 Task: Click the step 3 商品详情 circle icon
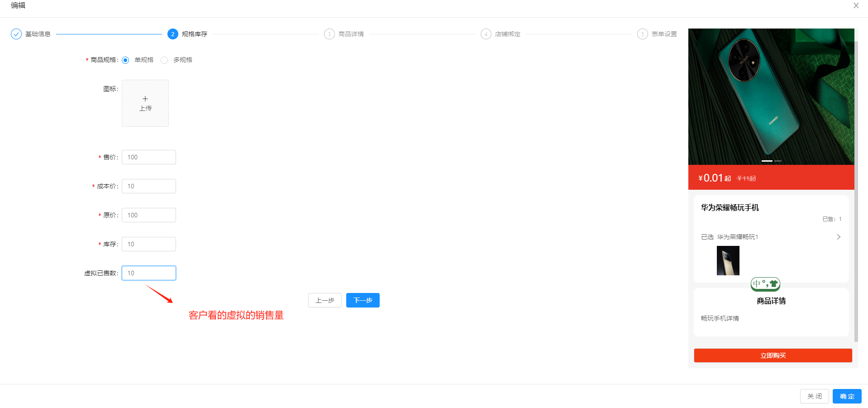tap(329, 34)
